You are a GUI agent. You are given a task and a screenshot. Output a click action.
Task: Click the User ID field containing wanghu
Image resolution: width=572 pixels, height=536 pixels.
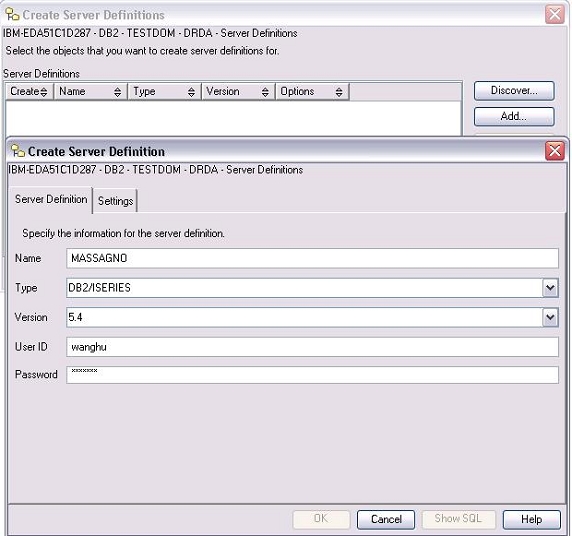pyautogui.click(x=312, y=347)
